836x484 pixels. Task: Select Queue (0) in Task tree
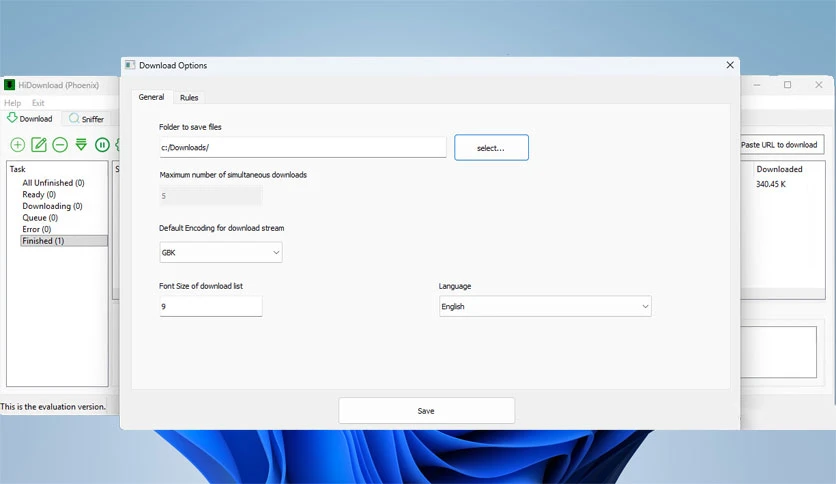pos(40,217)
